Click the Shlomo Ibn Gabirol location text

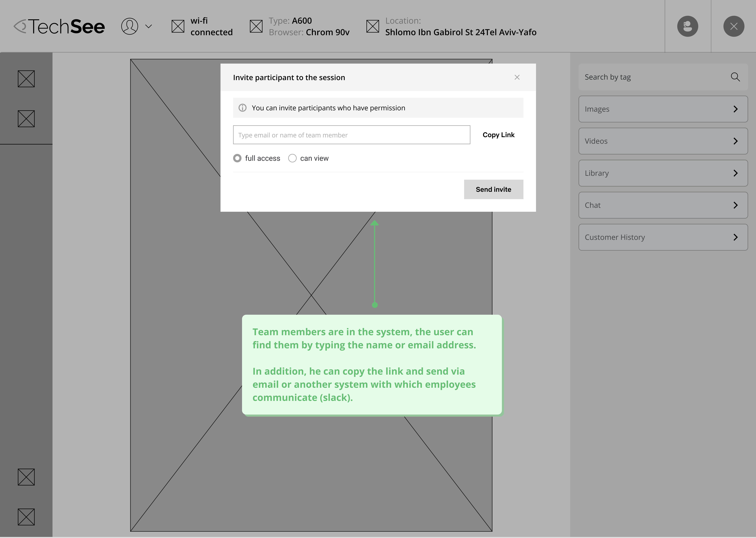[x=461, y=32]
